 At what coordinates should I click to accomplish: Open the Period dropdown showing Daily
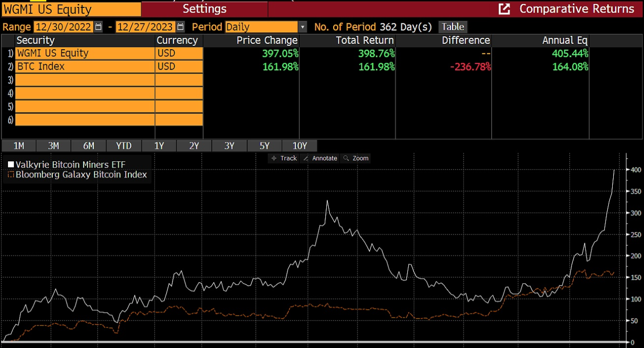coord(302,27)
